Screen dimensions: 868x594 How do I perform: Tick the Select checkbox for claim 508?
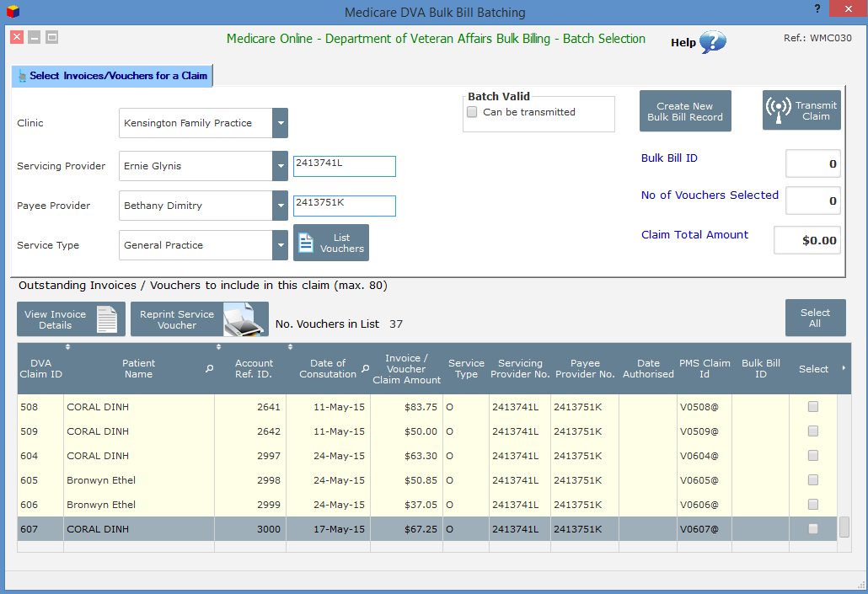(x=812, y=407)
